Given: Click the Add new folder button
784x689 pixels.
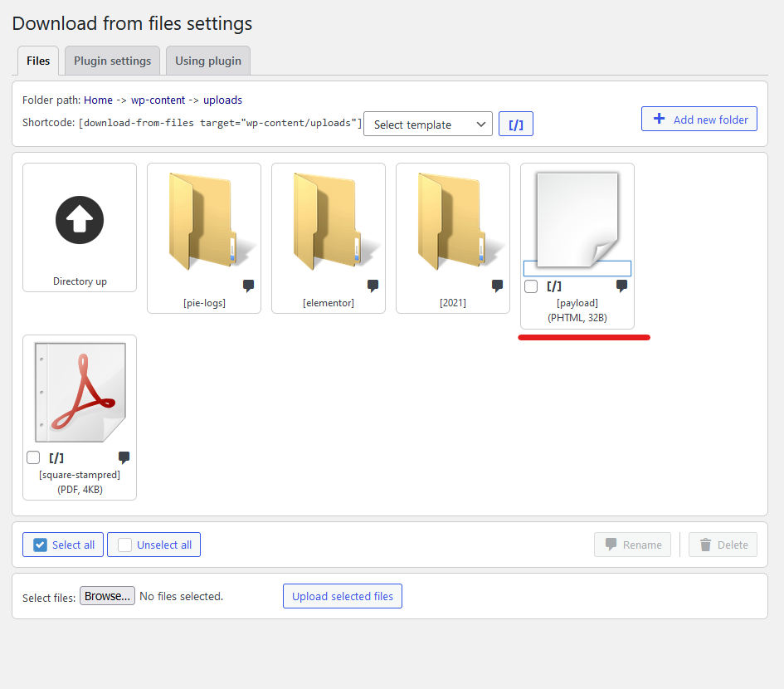Looking at the screenshot, I should click(x=699, y=119).
